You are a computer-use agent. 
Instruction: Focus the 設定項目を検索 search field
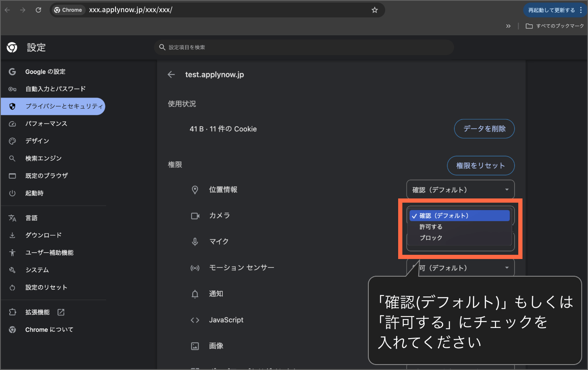click(x=305, y=48)
